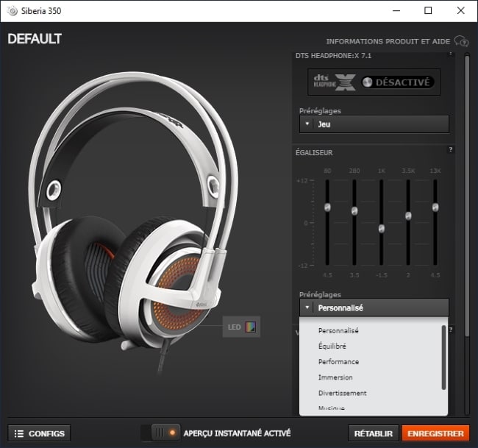Click the DEFAULT configuration title
This screenshot has width=478, height=448.
click(x=35, y=39)
